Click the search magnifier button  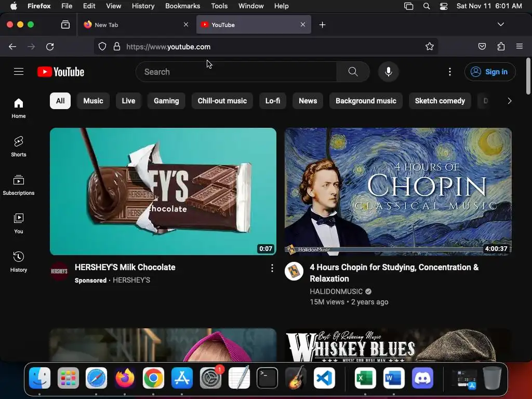tap(353, 72)
